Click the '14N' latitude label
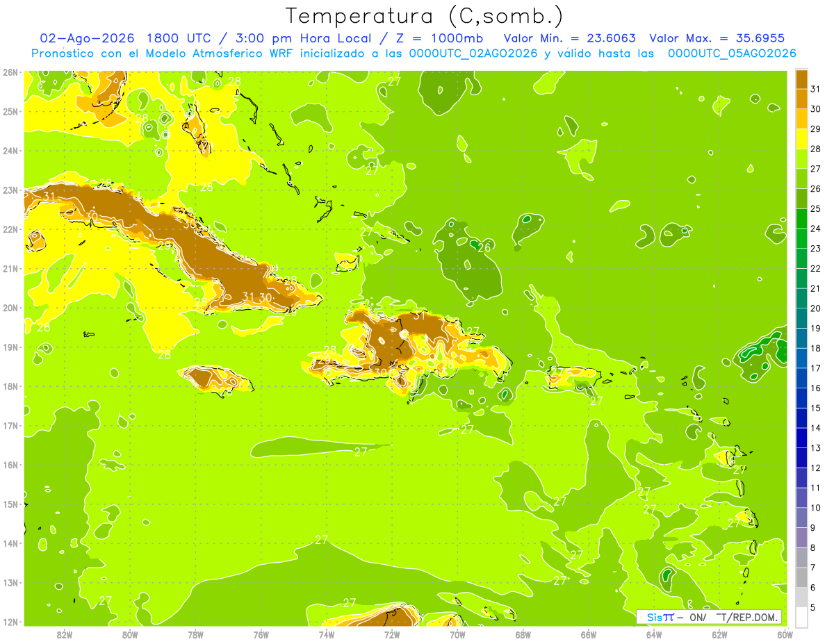 point(10,543)
